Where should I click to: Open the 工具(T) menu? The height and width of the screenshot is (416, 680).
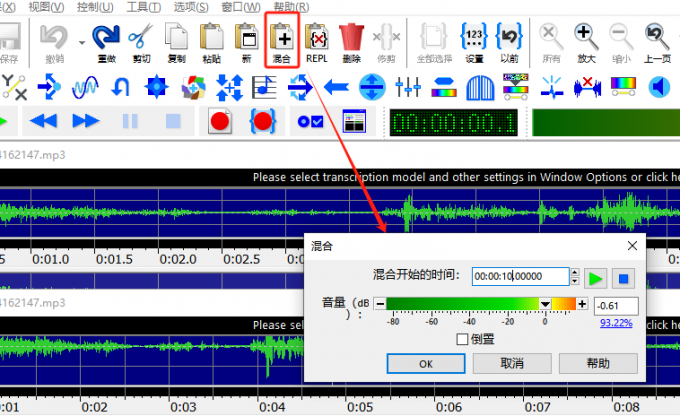click(146, 6)
